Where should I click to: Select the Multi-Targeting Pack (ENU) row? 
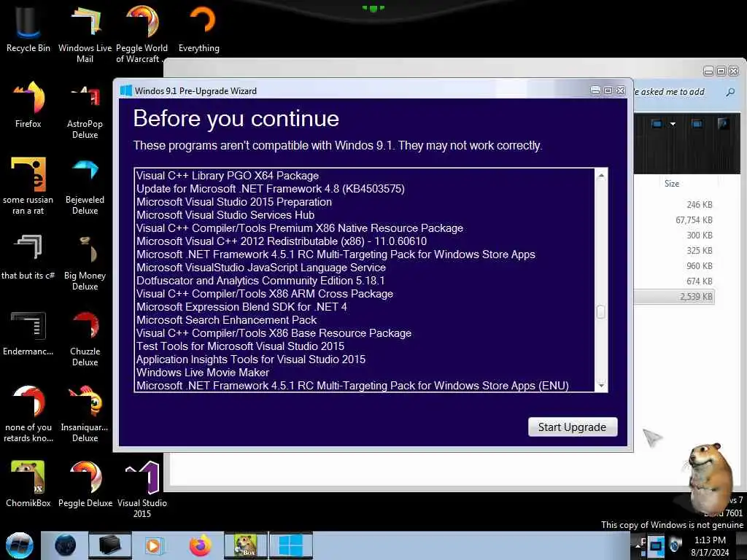[352, 386]
